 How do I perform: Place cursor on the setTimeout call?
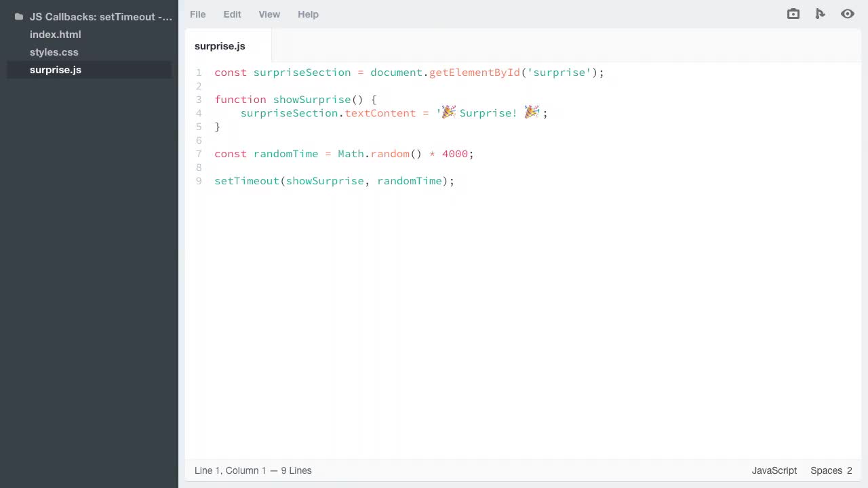point(247,181)
